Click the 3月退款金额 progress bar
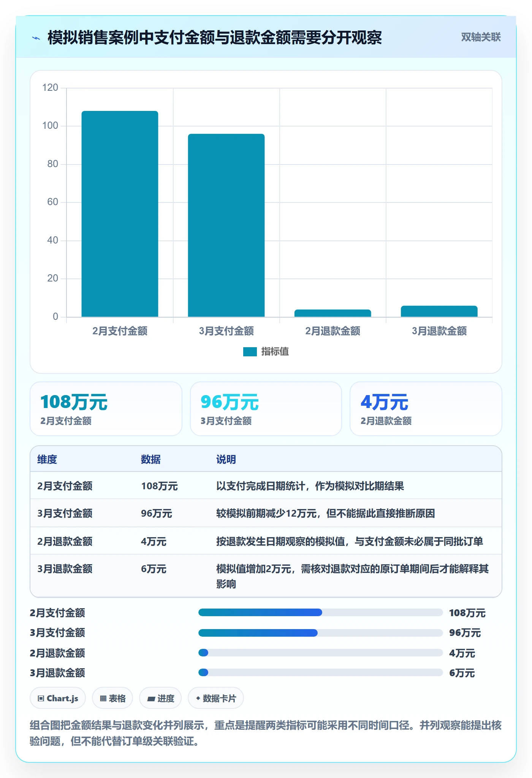 320,672
